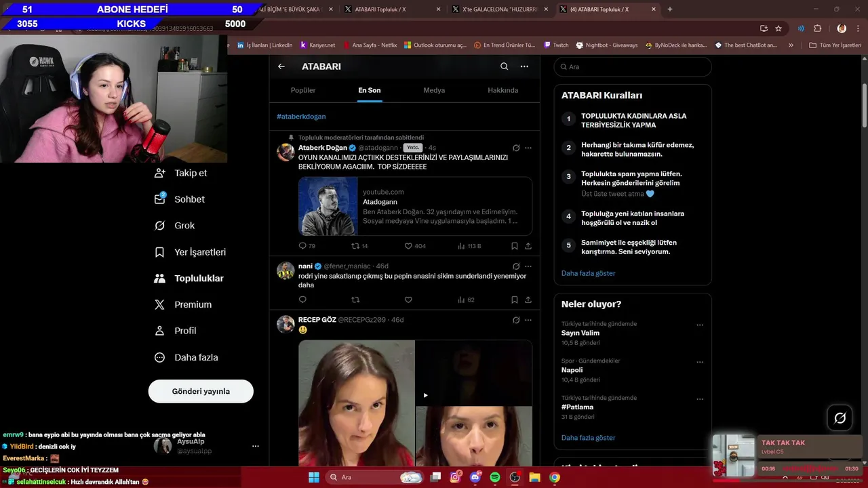Open the #ataberkdogan hashtag link
Screen dimensions: 868x488
coord(301,117)
